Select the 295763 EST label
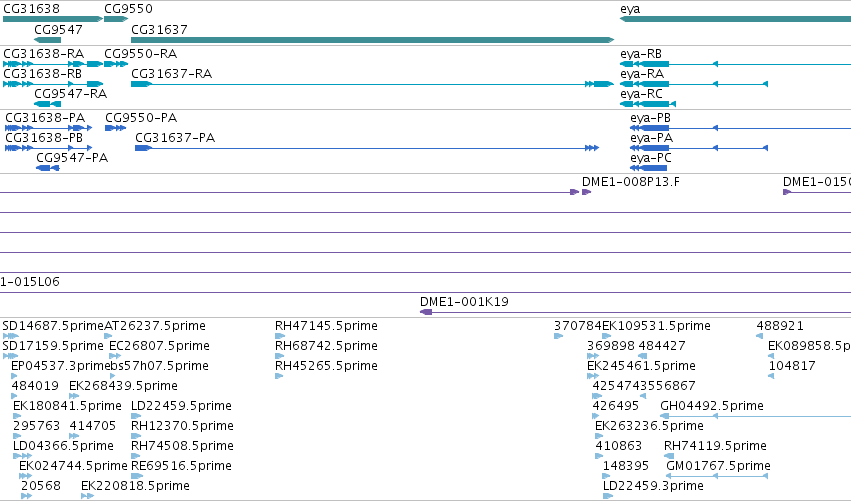 tap(36, 426)
